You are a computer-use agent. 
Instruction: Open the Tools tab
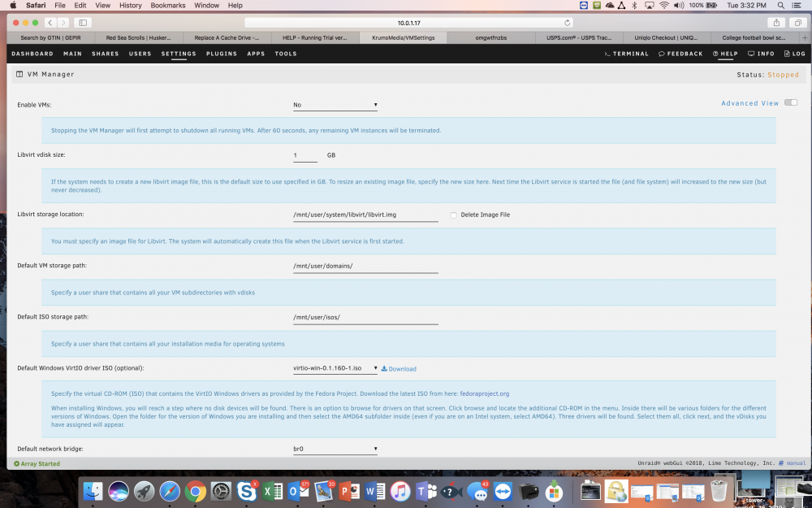[x=286, y=54]
